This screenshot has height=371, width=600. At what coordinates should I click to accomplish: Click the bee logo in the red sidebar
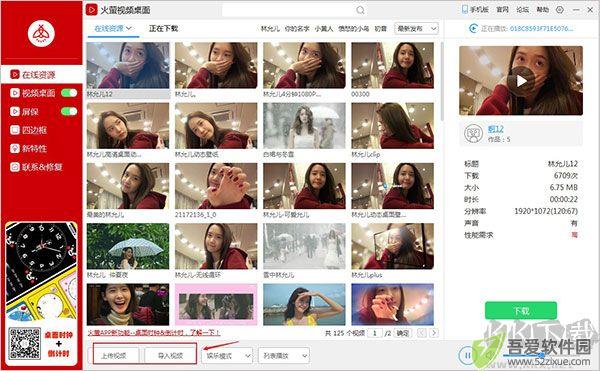click(41, 33)
